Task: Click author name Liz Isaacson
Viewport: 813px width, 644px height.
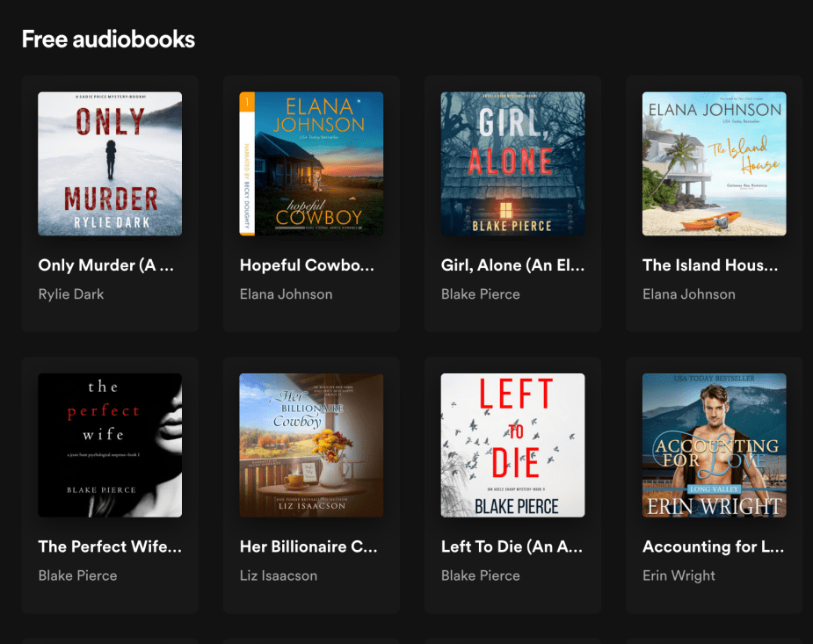Action: click(x=279, y=575)
